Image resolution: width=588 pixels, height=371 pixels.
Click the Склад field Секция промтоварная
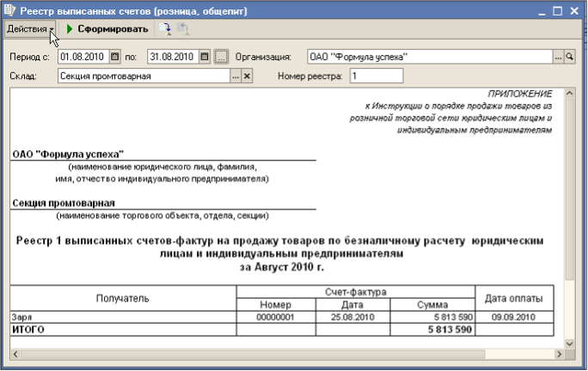pos(144,76)
